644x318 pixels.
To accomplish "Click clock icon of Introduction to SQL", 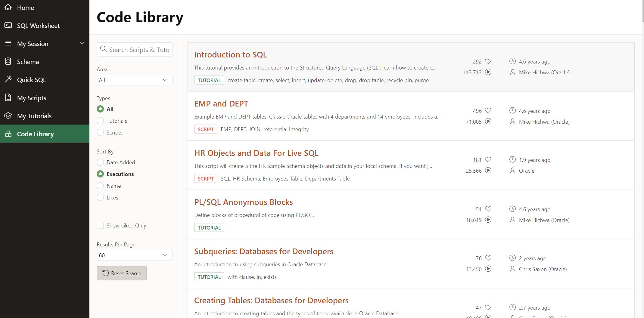I will click(512, 61).
